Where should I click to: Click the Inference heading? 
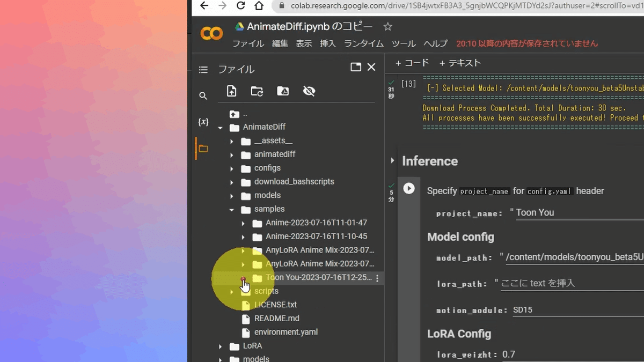[x=430, y=161]
